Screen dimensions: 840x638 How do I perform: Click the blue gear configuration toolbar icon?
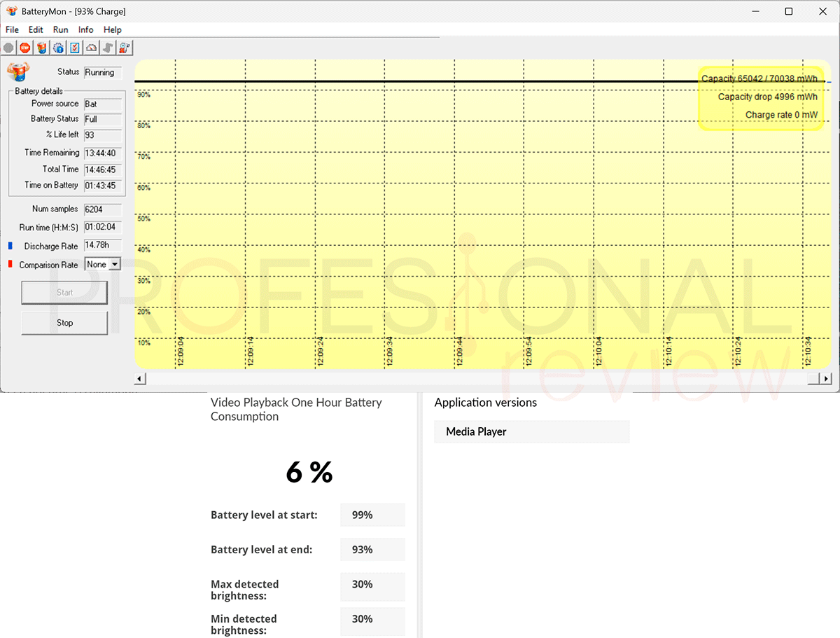pos(58,48)
